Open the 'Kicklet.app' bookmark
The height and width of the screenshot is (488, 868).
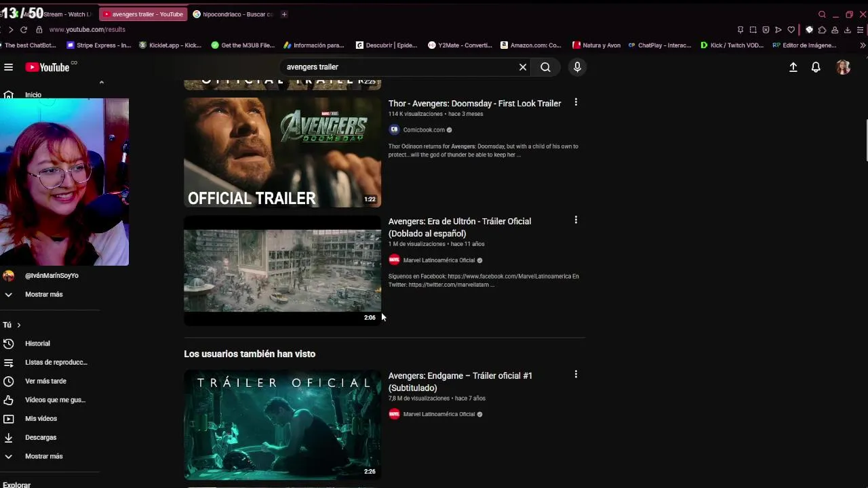click(x=170, y=45)
